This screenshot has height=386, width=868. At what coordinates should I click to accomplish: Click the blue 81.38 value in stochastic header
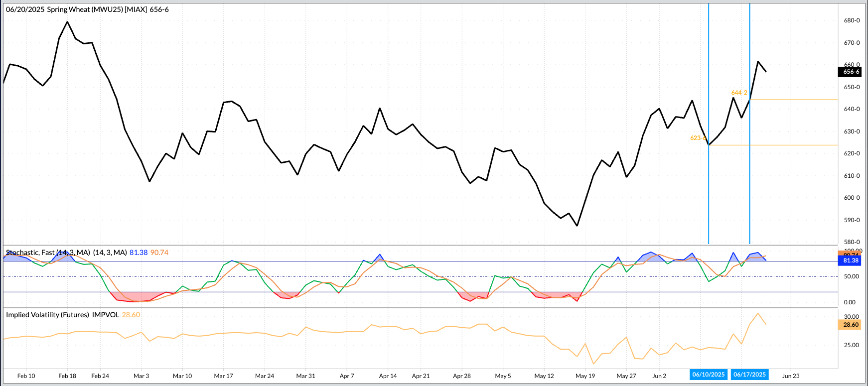[x=139, y=253]
